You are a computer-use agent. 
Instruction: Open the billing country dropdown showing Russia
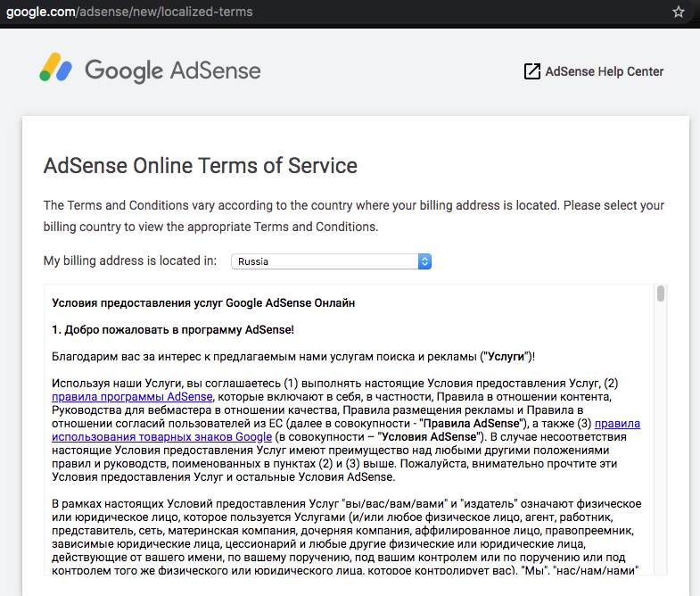tap(331, 261)
